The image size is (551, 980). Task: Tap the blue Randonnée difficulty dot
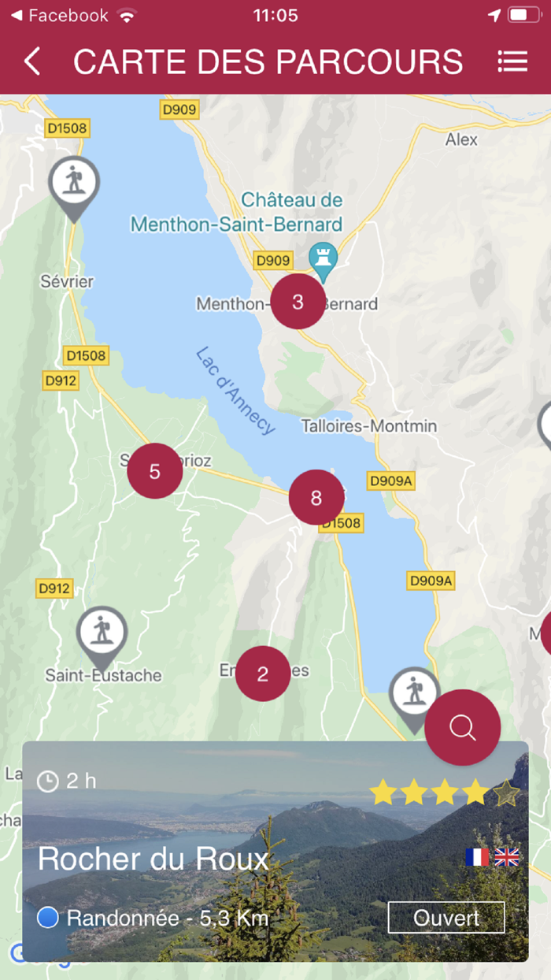coord(48,918)
